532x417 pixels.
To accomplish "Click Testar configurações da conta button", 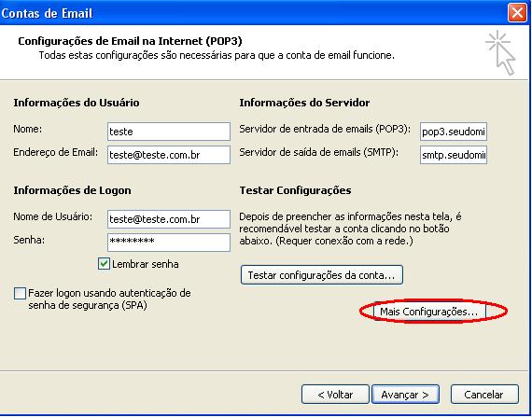I will tap(322, 275).
